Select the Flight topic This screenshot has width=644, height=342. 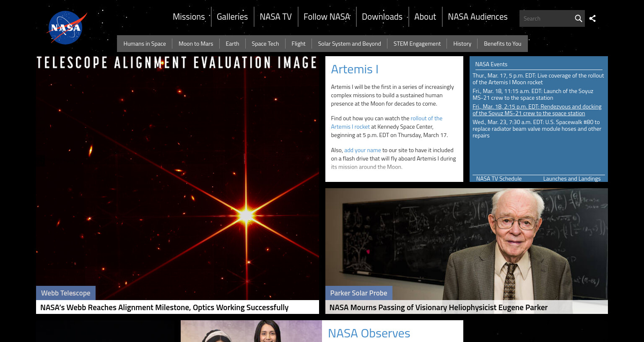coord(299,44)
